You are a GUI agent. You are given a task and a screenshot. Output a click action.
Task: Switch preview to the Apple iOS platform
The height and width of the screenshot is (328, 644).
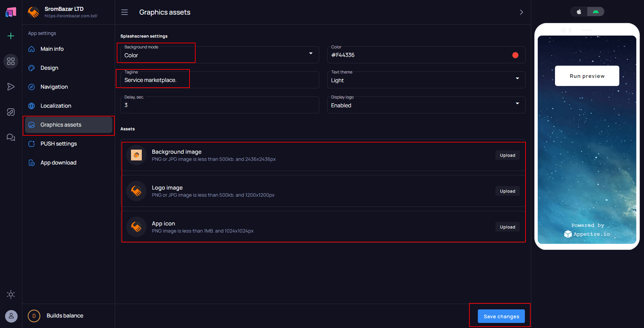pos(579,12)
